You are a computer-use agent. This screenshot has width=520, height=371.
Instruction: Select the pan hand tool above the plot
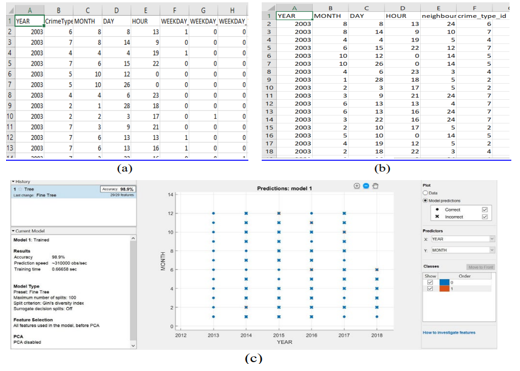[375, 186]
